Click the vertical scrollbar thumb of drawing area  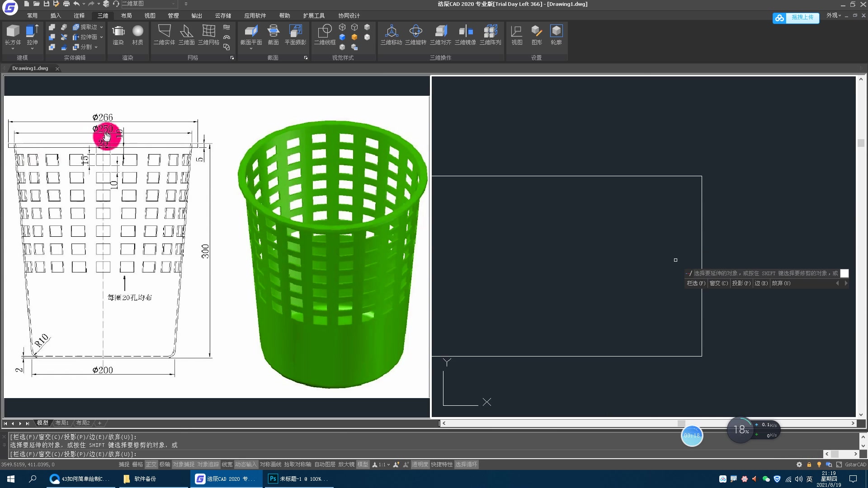[861, 143]
